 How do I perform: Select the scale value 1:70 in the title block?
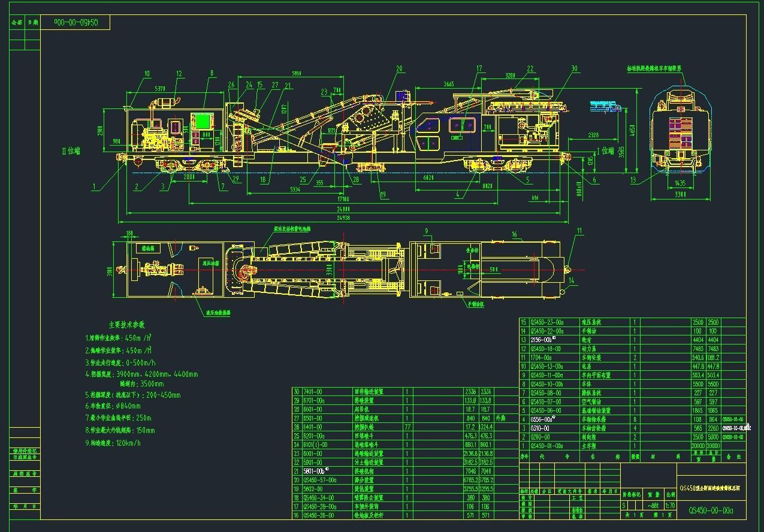point(670,505)
